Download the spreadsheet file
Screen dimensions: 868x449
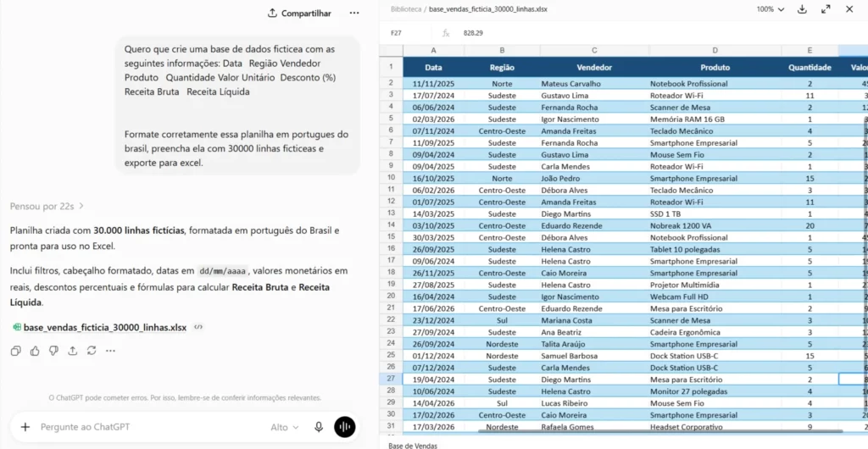click(x=802, y=9)
